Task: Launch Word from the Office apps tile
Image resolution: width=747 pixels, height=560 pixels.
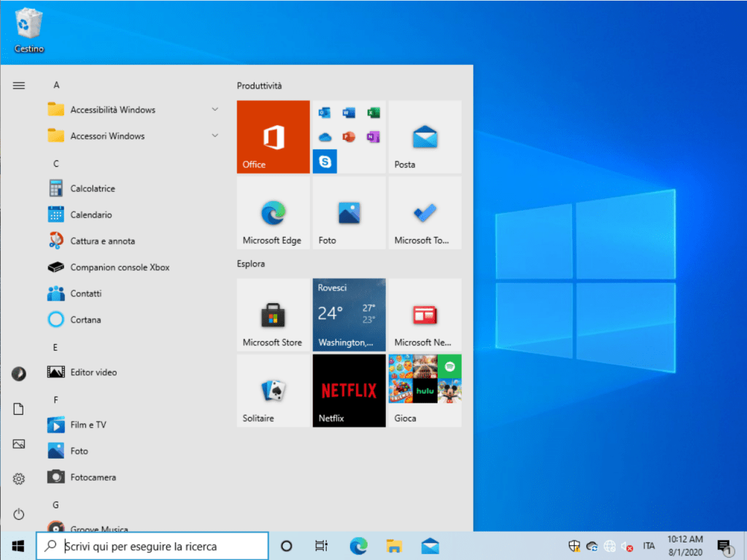Action: coord(349,112)
